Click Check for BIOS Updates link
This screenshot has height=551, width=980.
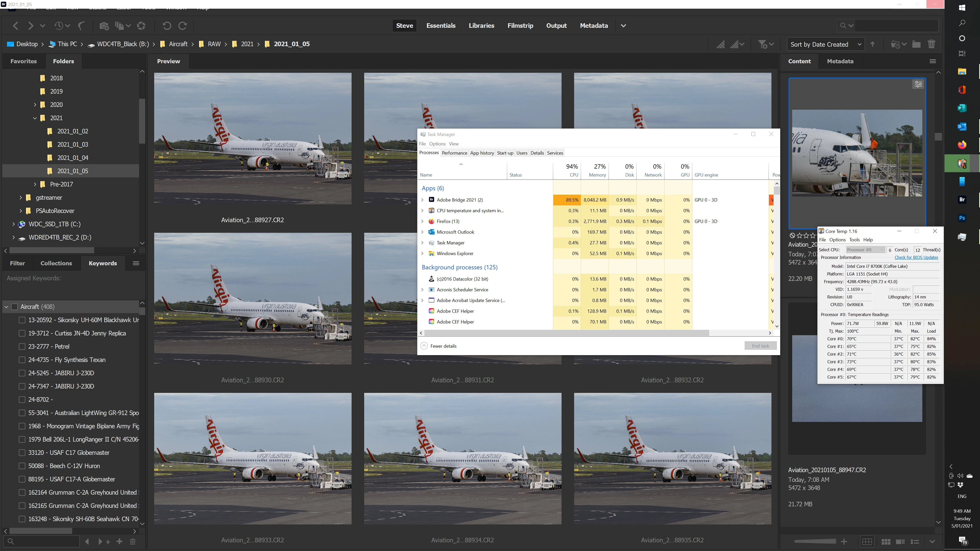[916, 257]
